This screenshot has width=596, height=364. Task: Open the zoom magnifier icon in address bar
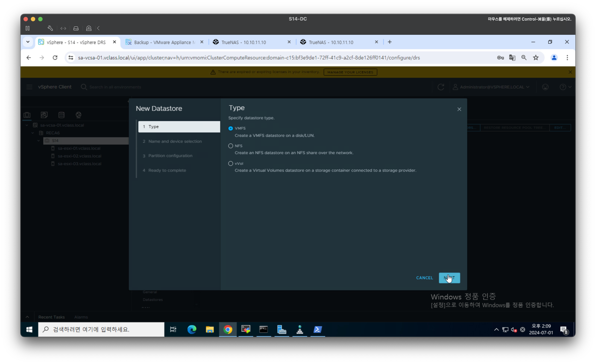[524, 58]
